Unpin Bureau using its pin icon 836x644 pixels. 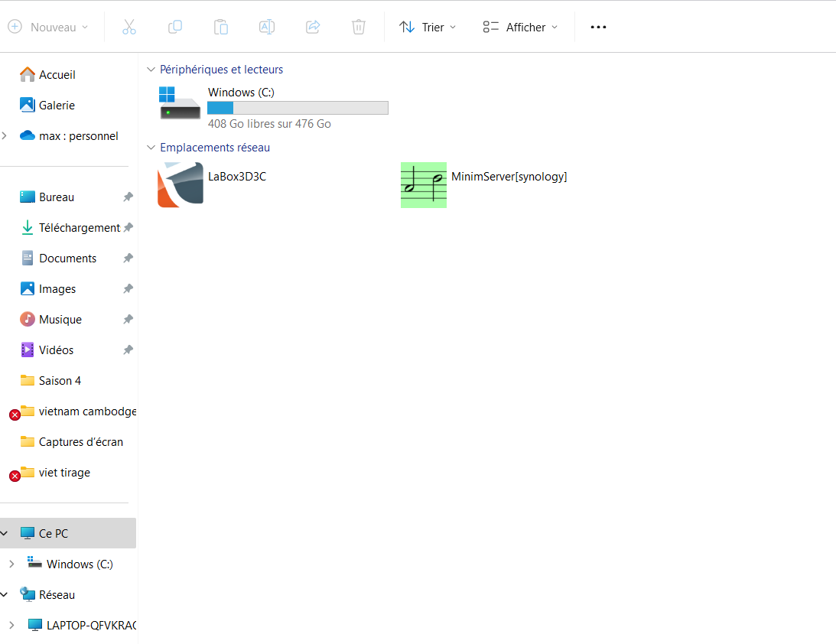(x=128, y=197)
